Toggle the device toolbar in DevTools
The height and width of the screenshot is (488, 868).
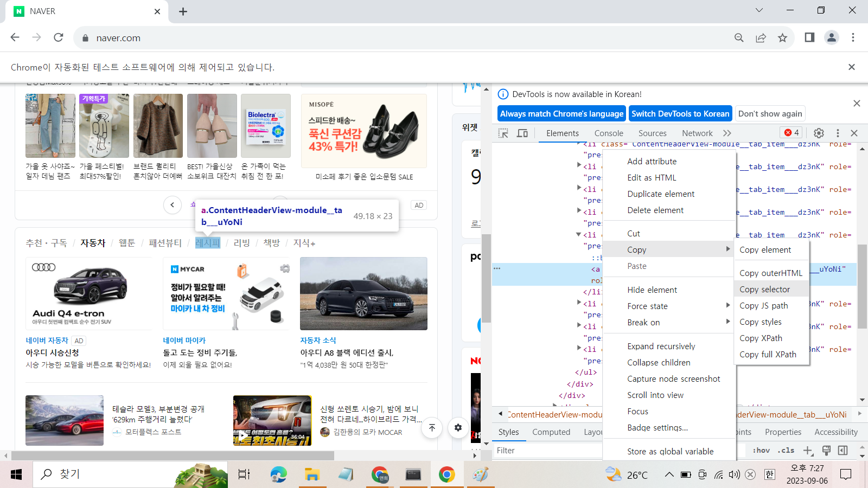tap(522, 133)
